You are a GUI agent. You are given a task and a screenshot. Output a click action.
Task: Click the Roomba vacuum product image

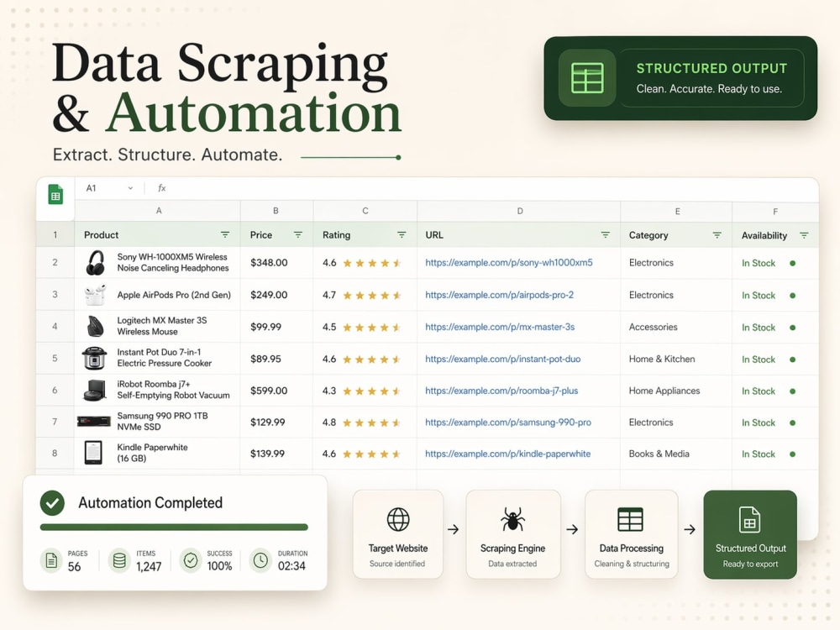[94, 391]
